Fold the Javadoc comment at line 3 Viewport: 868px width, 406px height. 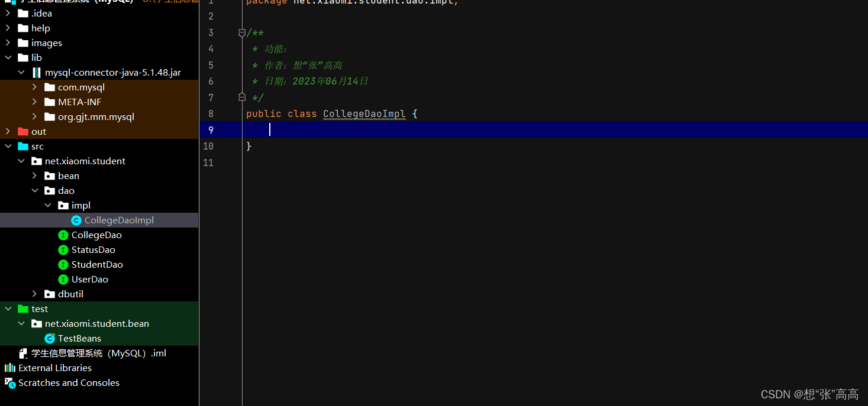point(241,33)
